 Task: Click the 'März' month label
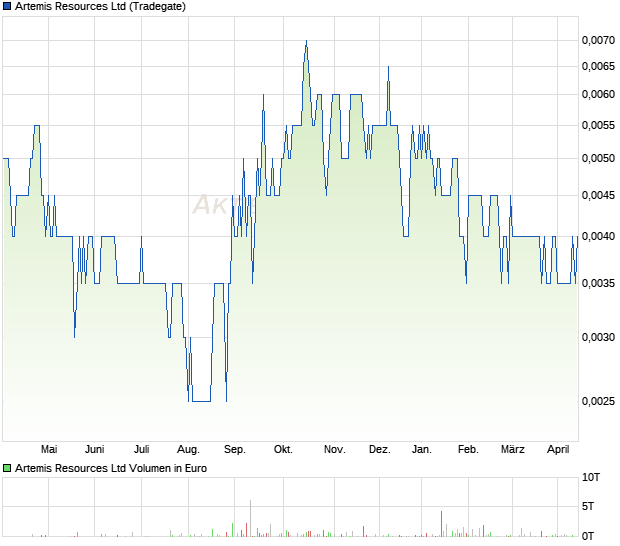point(512,449)
